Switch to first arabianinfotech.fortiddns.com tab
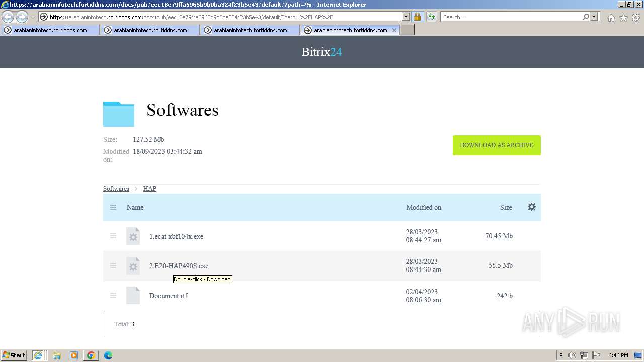644x362 pixels. tap(50, 30)
